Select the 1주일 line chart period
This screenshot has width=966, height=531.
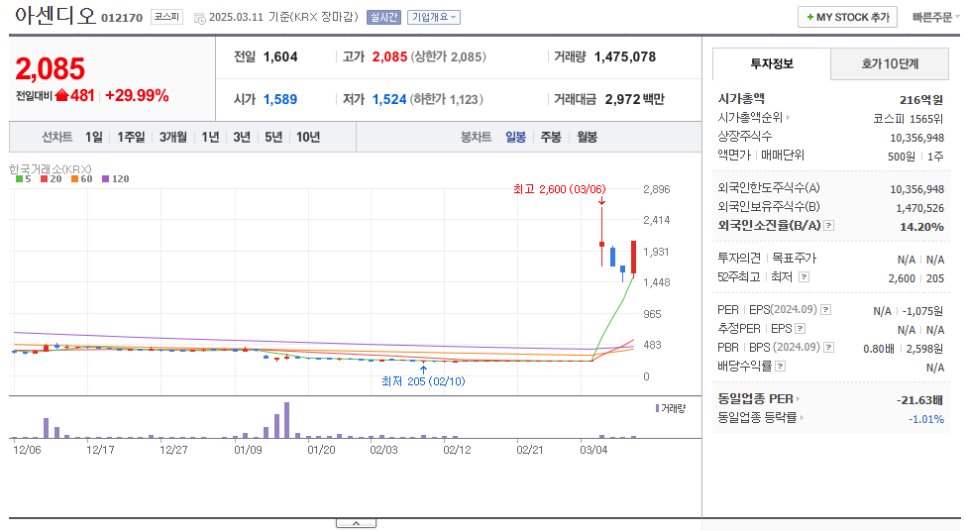[131, 137]
